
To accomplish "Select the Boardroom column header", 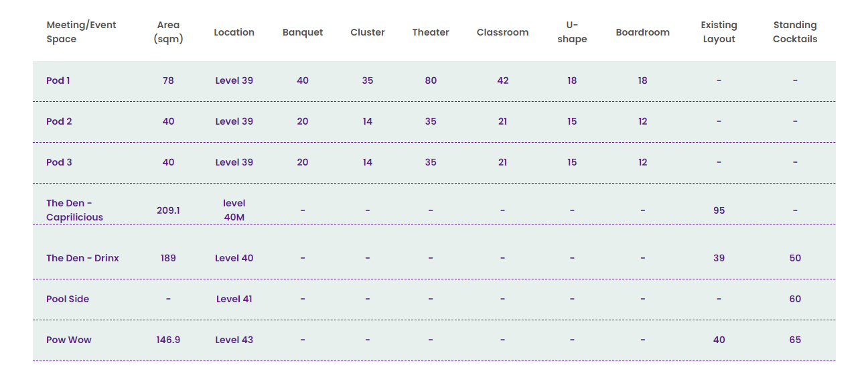I will (642, 32).
